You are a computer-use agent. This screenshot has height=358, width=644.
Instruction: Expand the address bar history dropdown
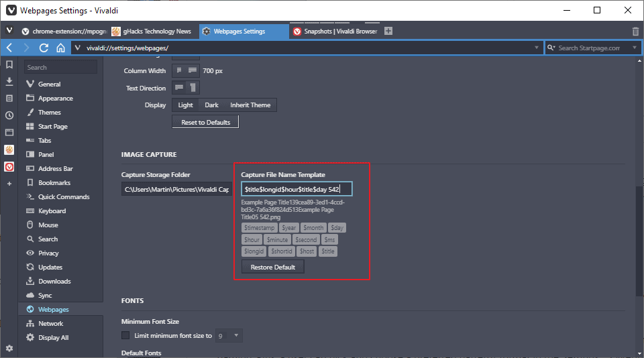536,48
